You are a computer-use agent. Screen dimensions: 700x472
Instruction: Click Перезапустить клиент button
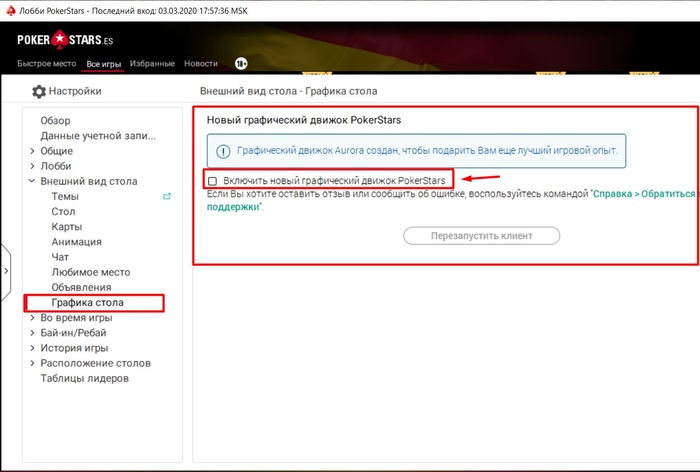pyautogui.click(x=481, y=236)
